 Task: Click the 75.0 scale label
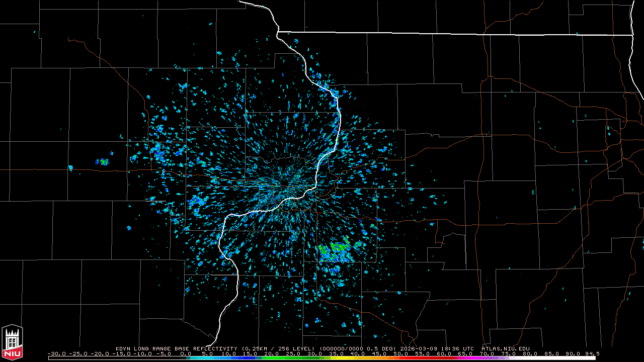[x=509, y=354]
